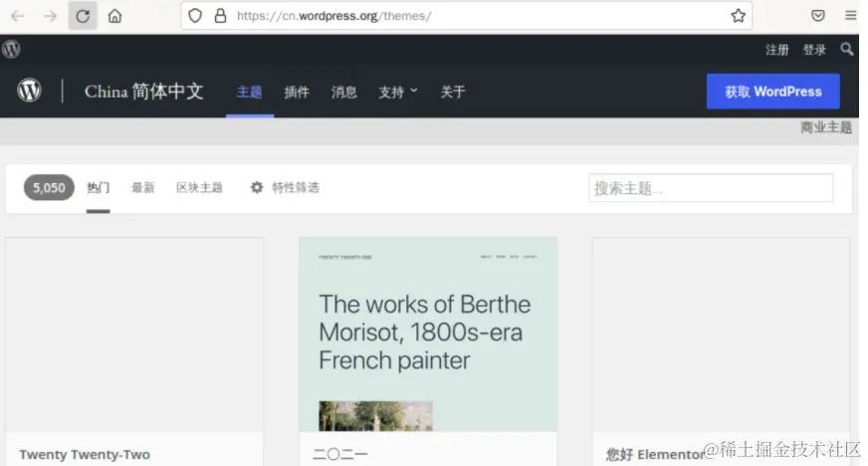Screen dimensions: 868x466
Task: Click the China 简体中文 site title
Action: click(x=144, y=92)
